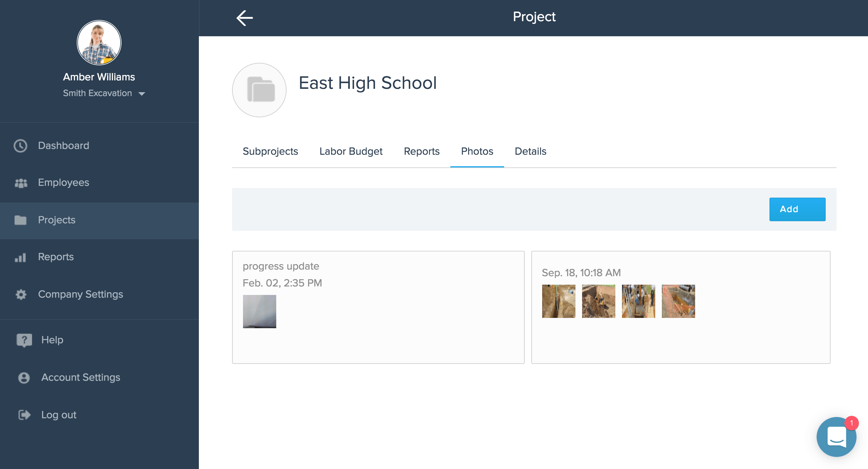Click the Amber Williams name
868x469 pixels.
[99, 77]
